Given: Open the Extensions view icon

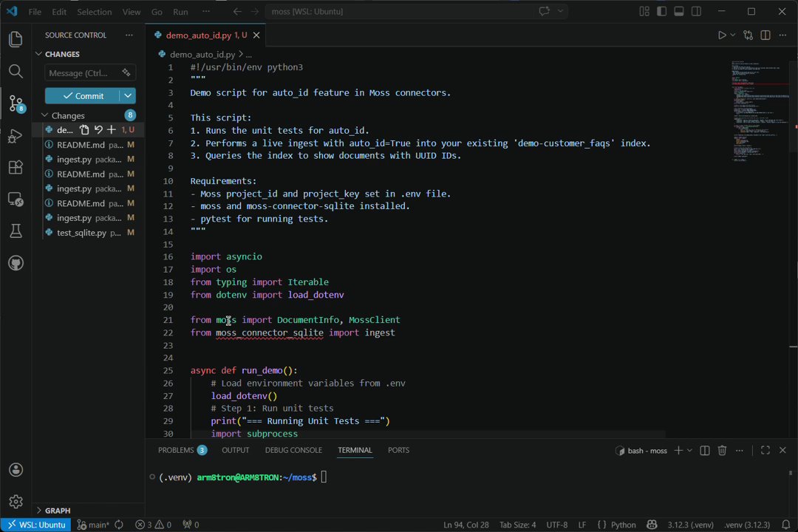Looking at the screenshot, I should pos(16,168).
